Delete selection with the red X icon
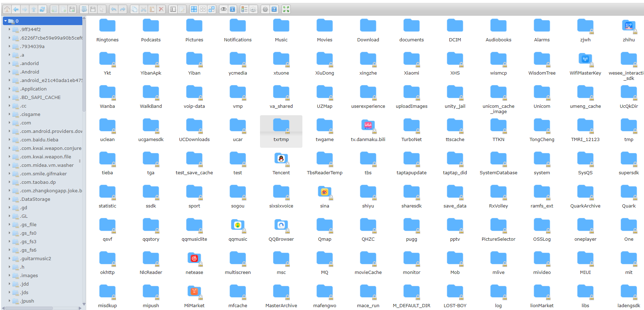This screenshot has width=644, height=310. [161, 9]
